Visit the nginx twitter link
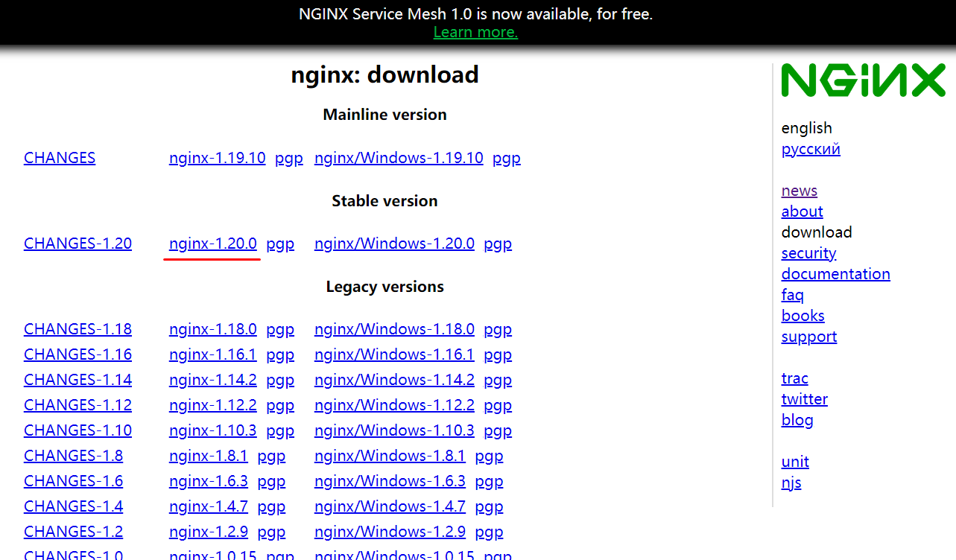The height and width of the screenshot is (560, 956). 804,399
